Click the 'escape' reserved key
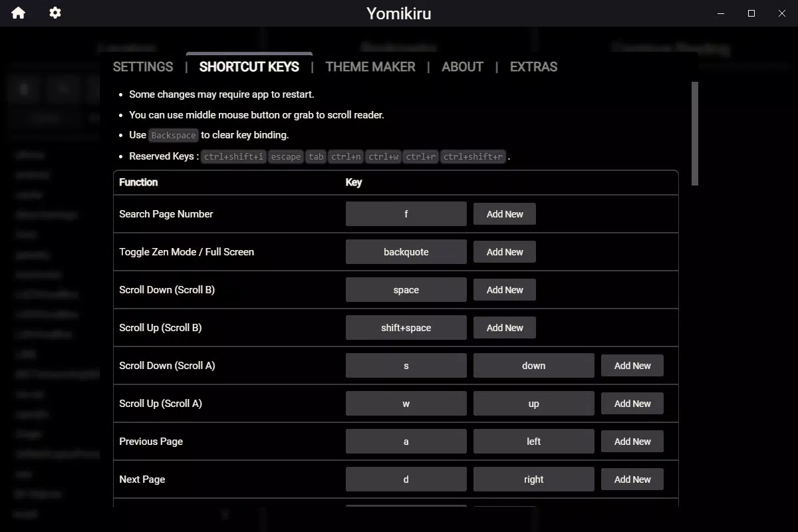The image size is (798, 532). click(286, 157)
